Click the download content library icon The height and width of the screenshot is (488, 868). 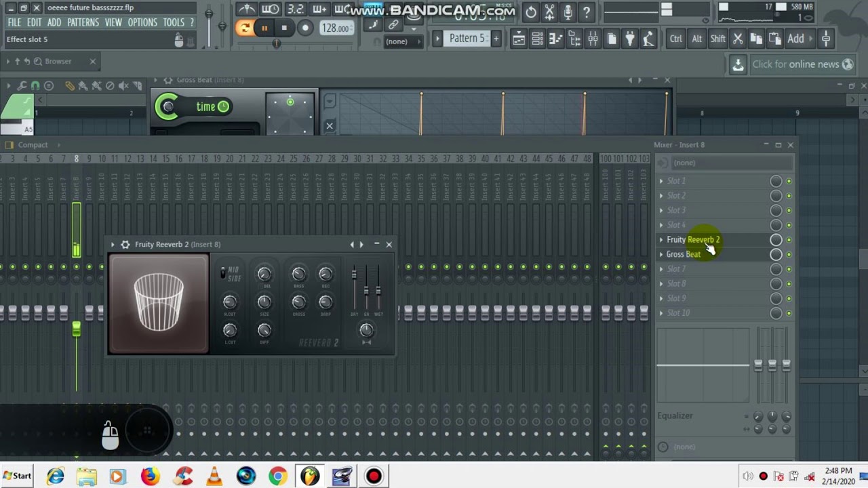(738, 64)
